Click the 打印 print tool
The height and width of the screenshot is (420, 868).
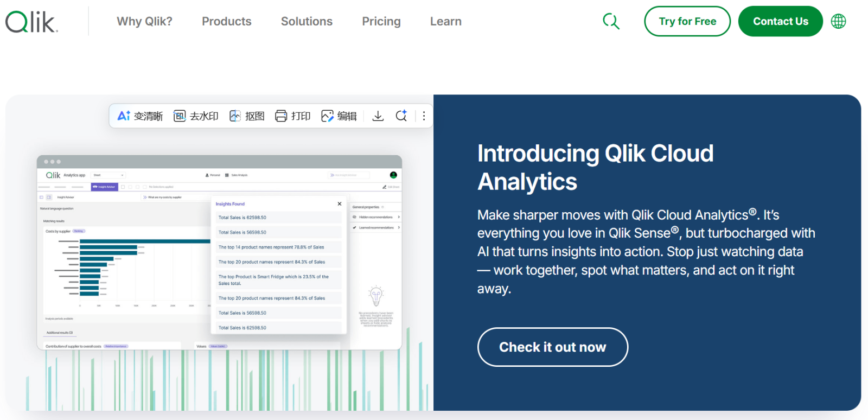pyautogui.click(x=293, y=116)
